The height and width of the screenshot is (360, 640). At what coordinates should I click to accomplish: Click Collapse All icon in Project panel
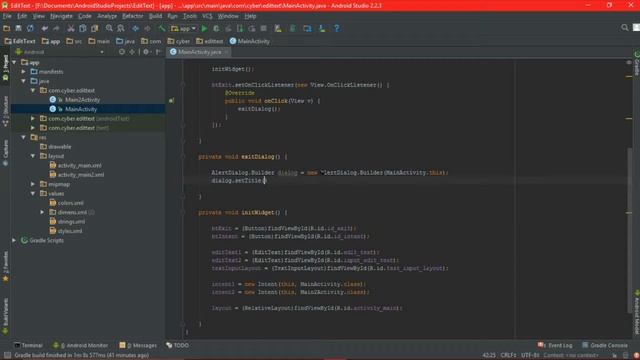(132, 52)
